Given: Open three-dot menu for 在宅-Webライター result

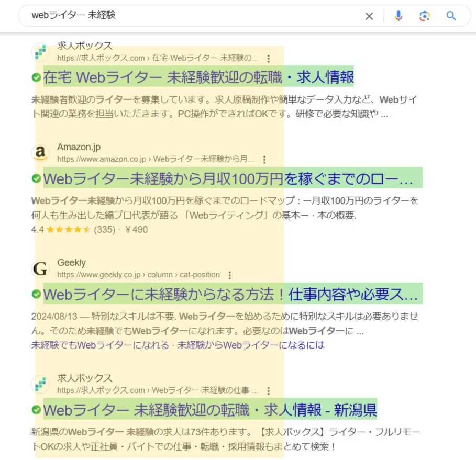Looking at the screenshot, I should [268, 59].
